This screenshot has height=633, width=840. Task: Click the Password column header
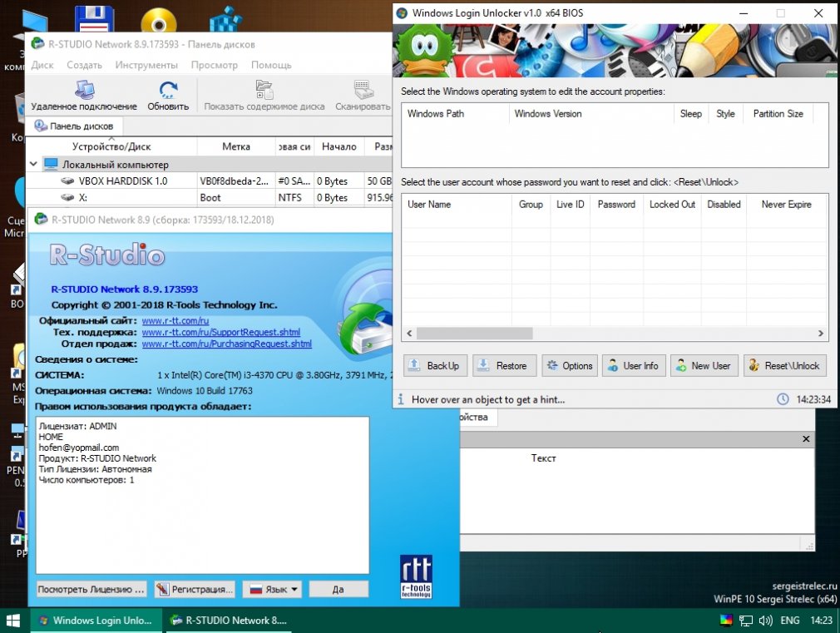pos(616,205)
